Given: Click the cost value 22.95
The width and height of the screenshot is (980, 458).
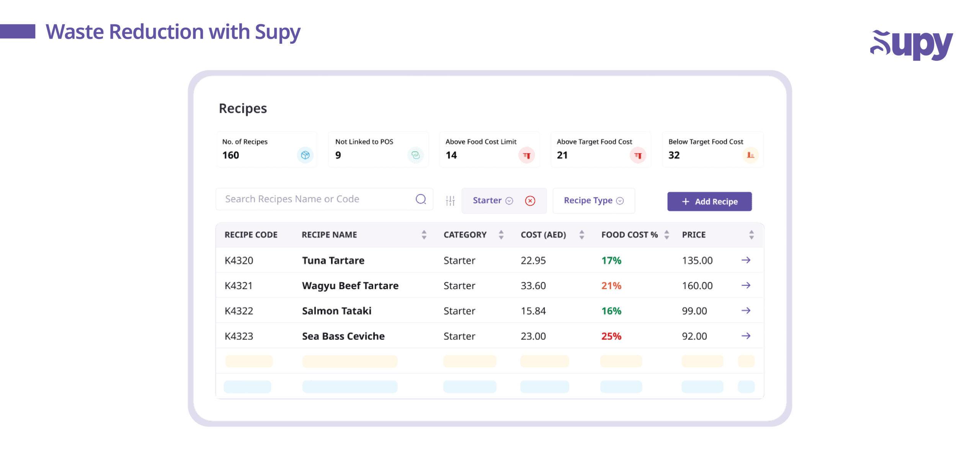Looking at the screenshot, I should (x=533, y=260).
